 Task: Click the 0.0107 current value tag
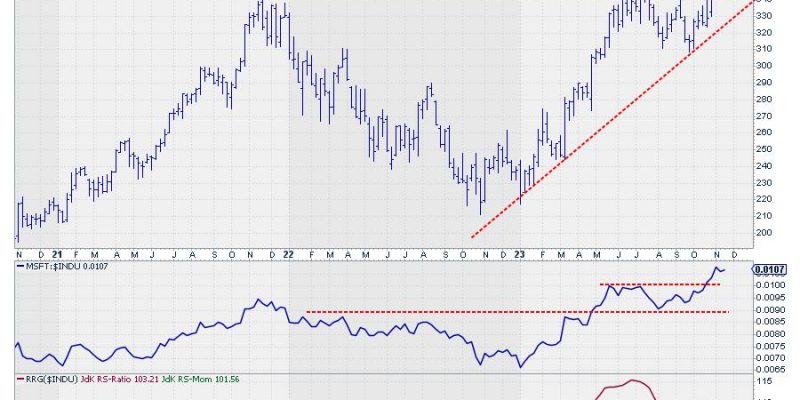tap(768, 269)
